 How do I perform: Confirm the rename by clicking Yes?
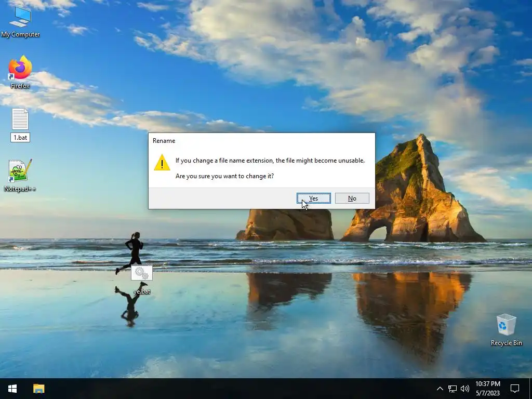pyautogui.click(x=313, y=198)
